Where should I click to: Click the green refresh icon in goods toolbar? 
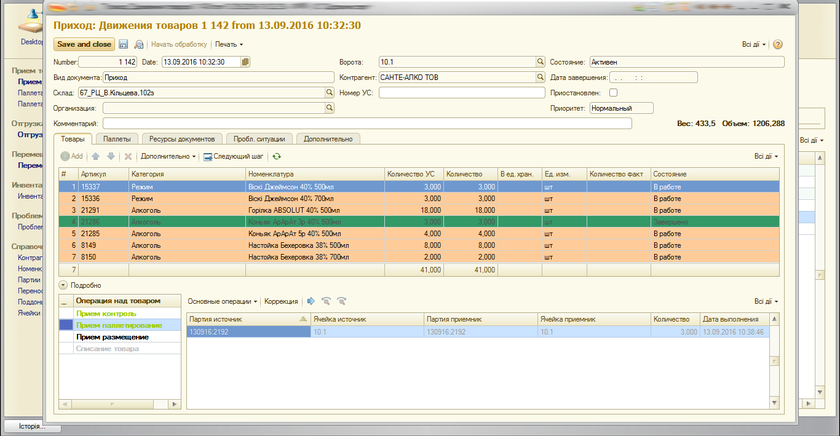point(276,157)
